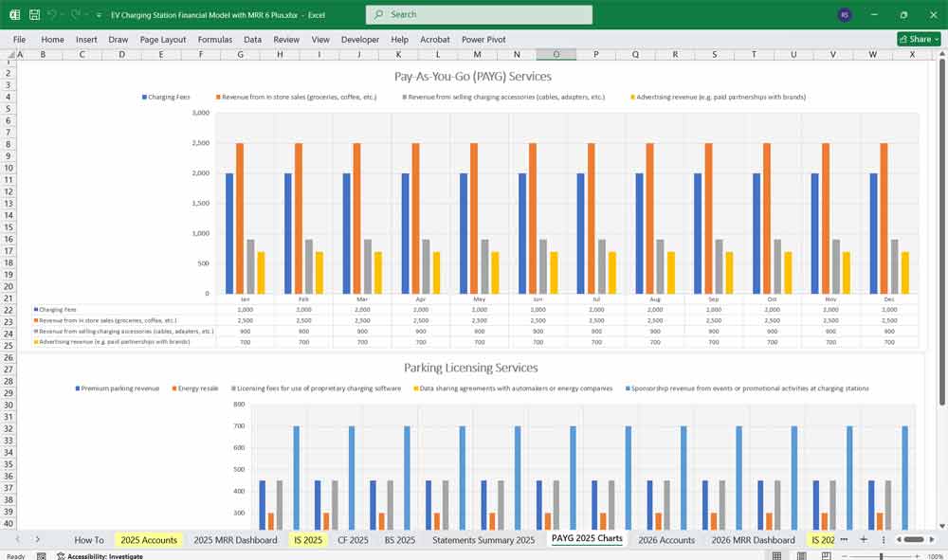
Task: Click the Save icon in title bar
Action: click(x=34, y=15)
